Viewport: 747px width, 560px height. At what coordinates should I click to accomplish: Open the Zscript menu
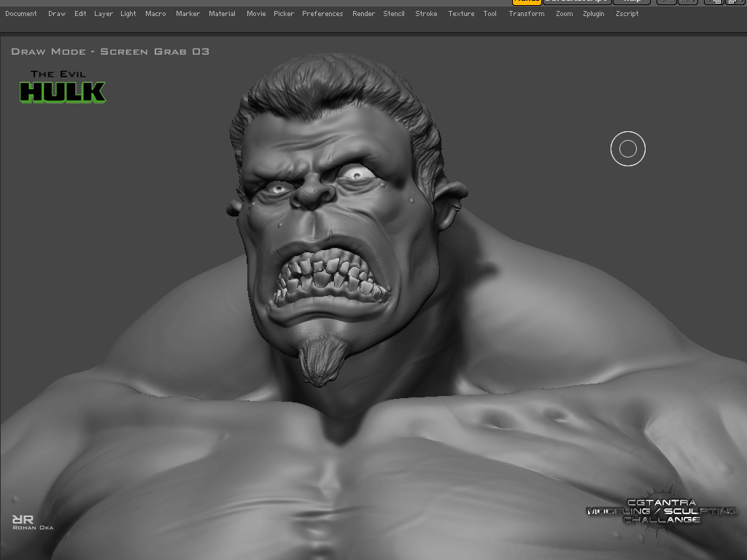627,14
